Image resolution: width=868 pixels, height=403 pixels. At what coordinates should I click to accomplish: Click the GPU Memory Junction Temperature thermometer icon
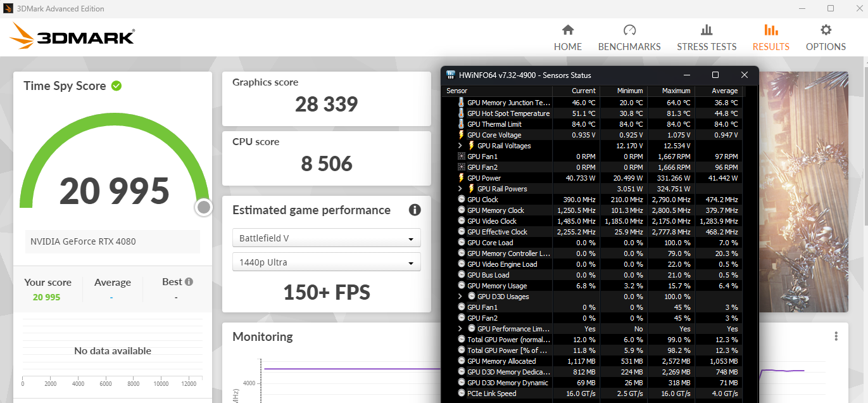tap(461, 103)
